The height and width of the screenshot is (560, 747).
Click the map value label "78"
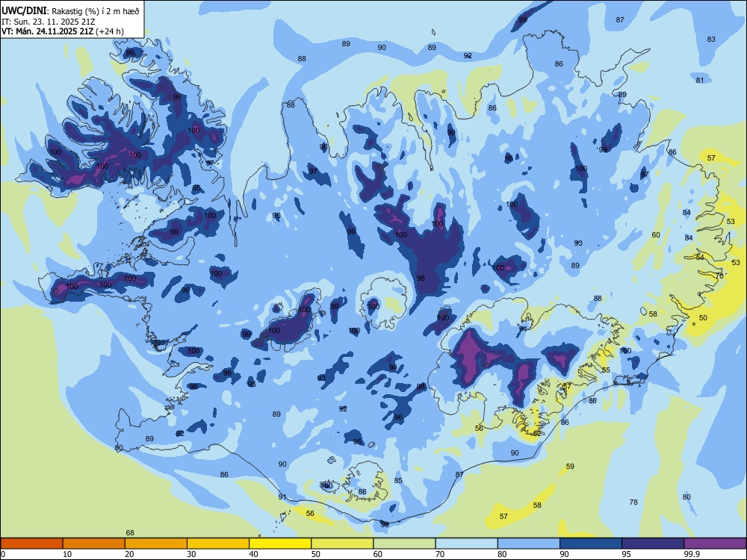tap(633, 502)
